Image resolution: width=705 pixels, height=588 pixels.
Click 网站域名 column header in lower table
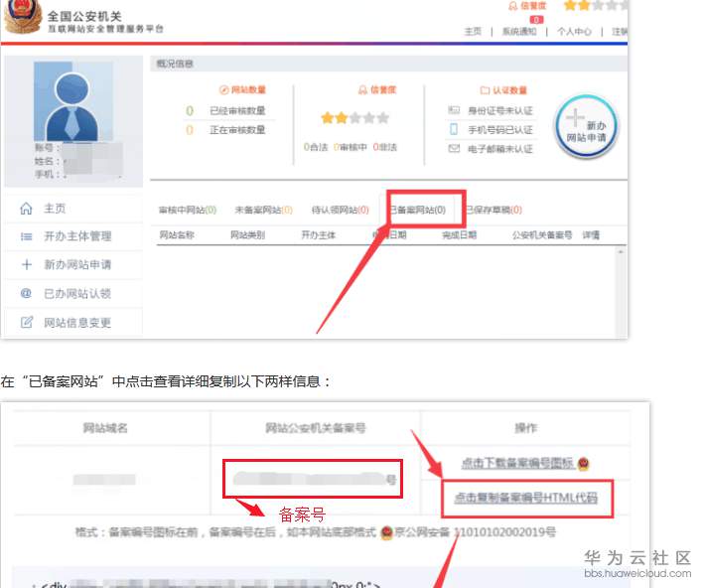click(x=105, y=428)
